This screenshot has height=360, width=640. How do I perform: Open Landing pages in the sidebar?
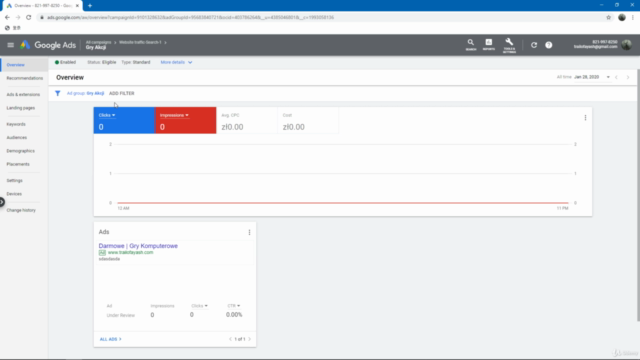pyautogui.click(x=21, y=108)
